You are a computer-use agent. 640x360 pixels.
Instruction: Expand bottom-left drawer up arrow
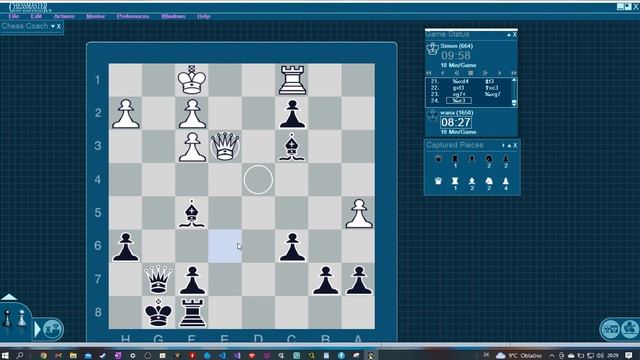coord(9,297)
